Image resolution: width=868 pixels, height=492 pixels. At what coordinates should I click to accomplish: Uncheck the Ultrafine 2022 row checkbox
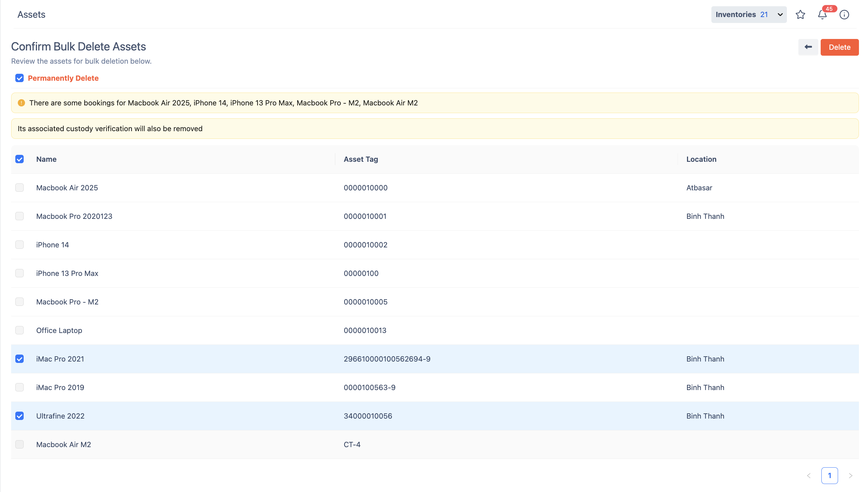click(19, 416)
